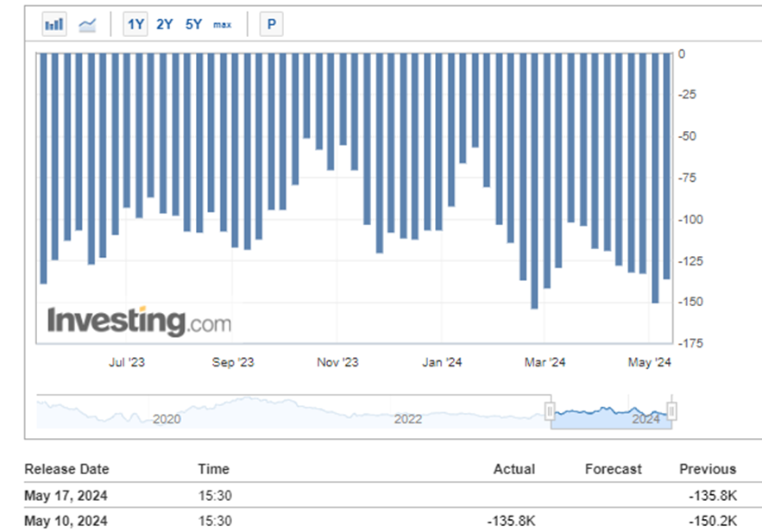Click the -135.8K previous value for May 17
This screenshot has width=762, height=532.
[713, 496]
